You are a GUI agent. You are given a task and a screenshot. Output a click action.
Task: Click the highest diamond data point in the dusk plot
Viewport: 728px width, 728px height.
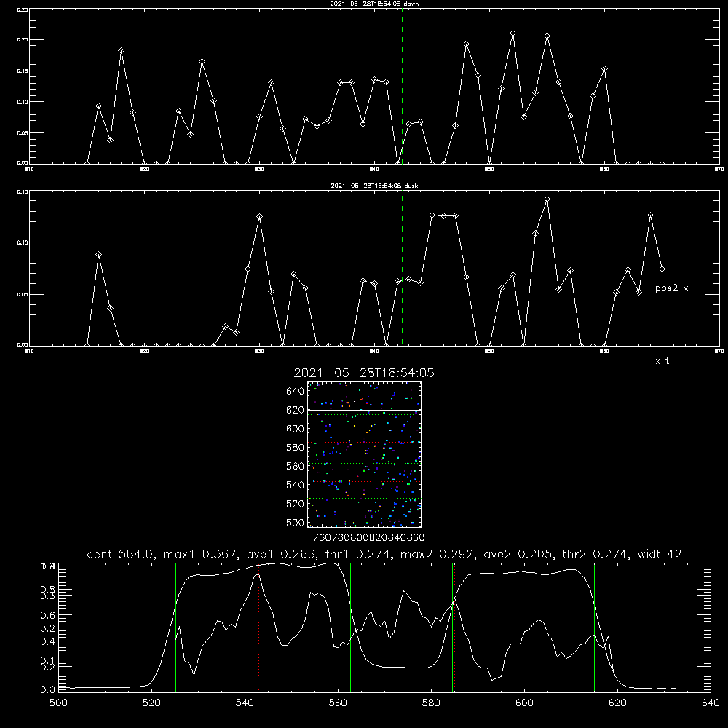coord(547,199)
